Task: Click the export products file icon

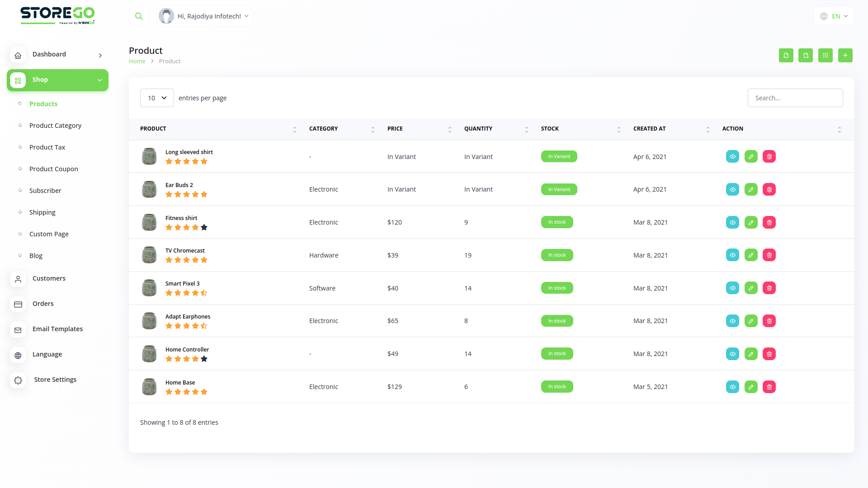Action: pyautogui.click(x=805, y=55)
